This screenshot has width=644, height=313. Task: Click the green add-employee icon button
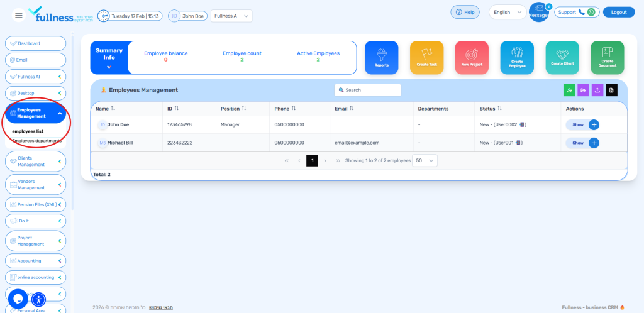[569, 90]
